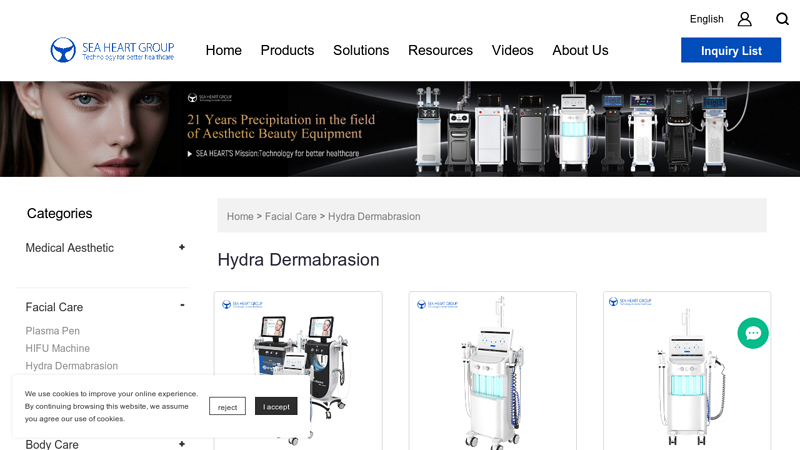
Task: Open the Videos menu
Action: coord(512,51)
